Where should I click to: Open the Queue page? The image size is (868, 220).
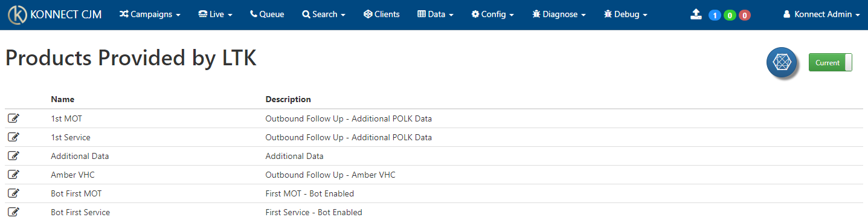pos(267,15)
